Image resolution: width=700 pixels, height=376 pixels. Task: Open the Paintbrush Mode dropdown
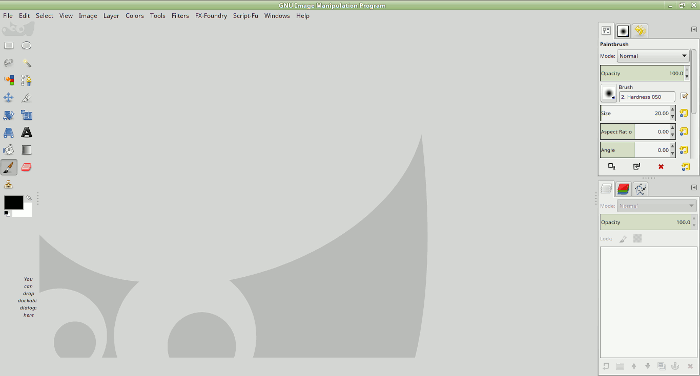tap(653, 56)
